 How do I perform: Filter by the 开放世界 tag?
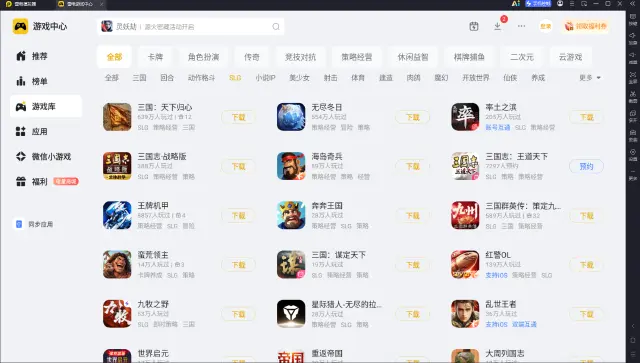pyautogui.click(x=476, y=78)
